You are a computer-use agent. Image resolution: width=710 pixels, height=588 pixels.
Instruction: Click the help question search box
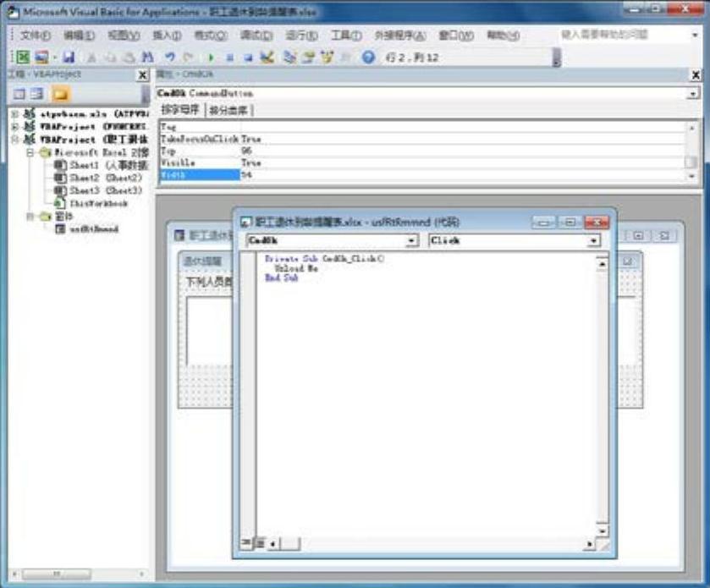pos(624,35)
